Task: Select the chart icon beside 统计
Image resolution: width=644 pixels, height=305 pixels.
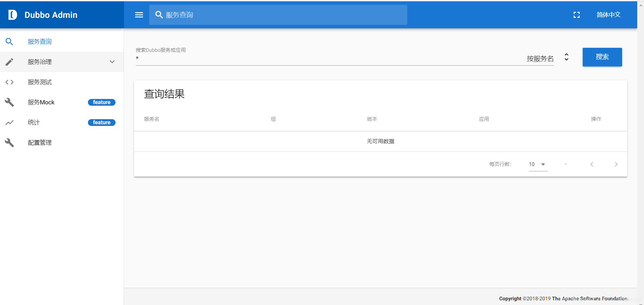Action: coord(9,122)
